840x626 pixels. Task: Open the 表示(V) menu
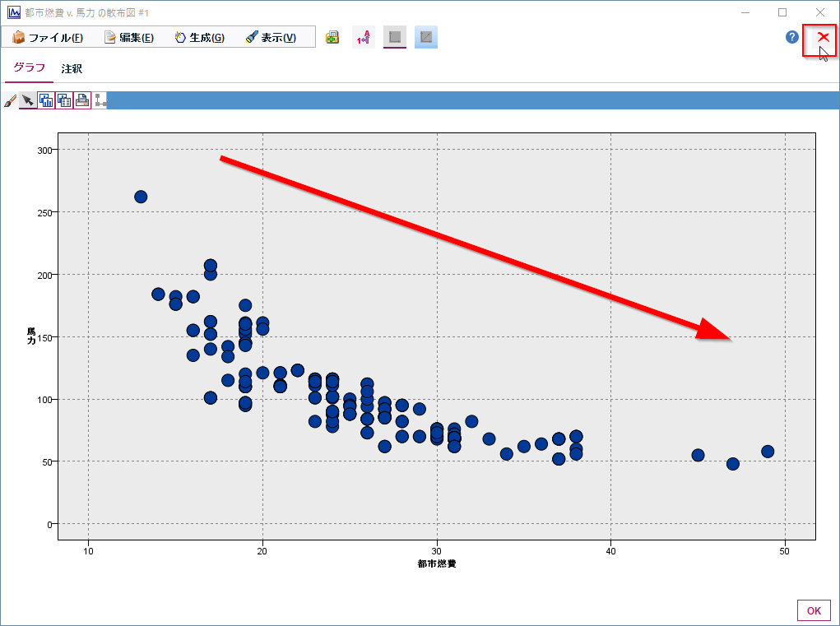coord(271,38)
